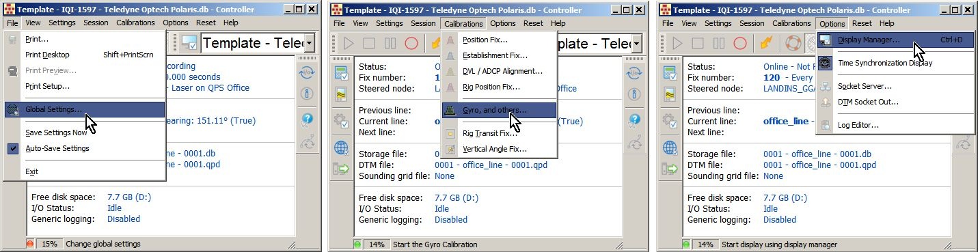Click the pause button in the Calibrations-menu window toolbar
The height and width of the screenshot is (252, 980).
pos(390,43)
